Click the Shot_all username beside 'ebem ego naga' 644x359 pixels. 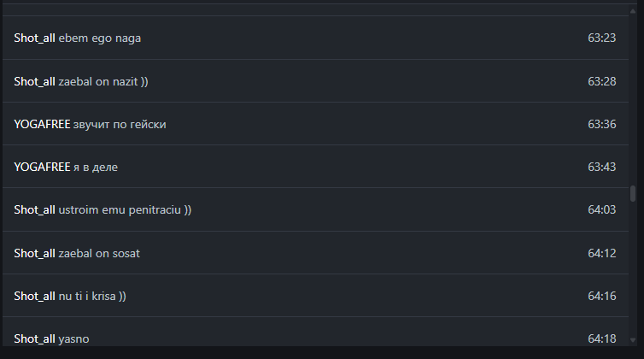[34, 38]
